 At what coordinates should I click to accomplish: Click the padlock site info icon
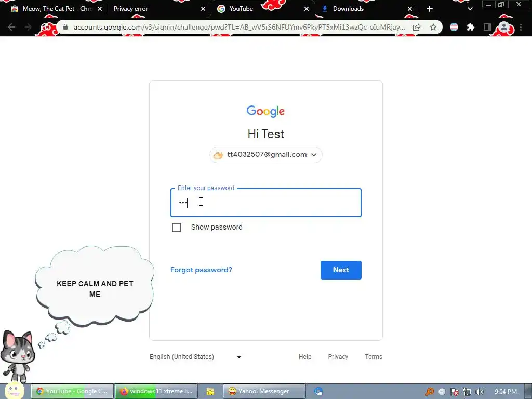tap(65, 27)
